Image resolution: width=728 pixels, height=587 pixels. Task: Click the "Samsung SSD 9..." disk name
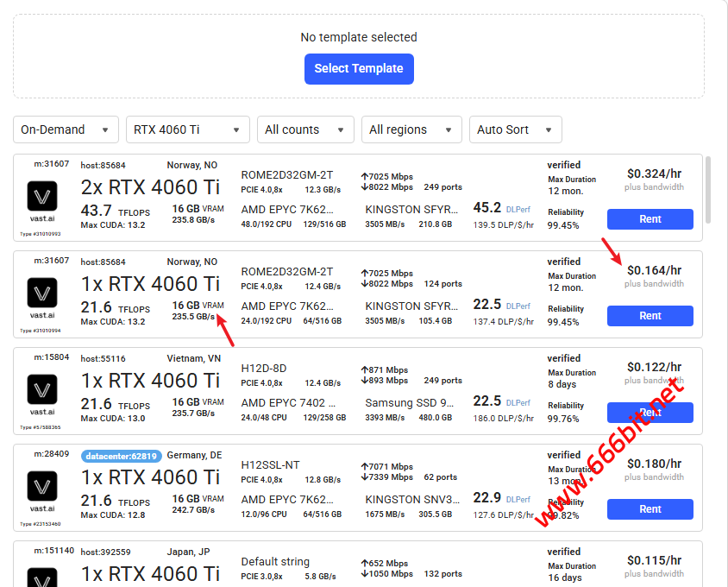[410, 403]
